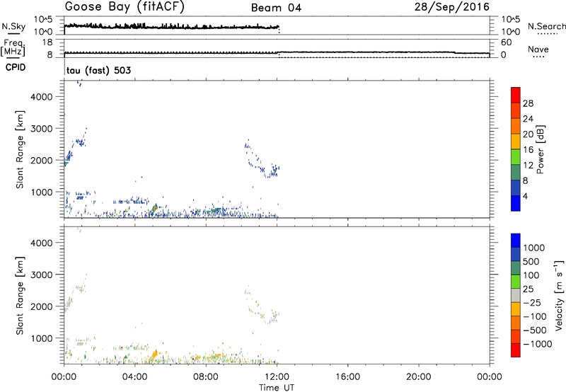This screenshot has width=566, height=392.
Task: Select the "Velocity [m s⁻¹]" color bar title
Action: click(559, 295)
